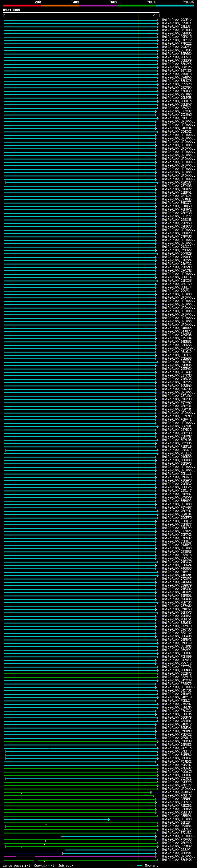This screenshot has width=197, height=868.
Task: Choose the UniRef100_Q4Y1T5 label
Action: point(176,748)
